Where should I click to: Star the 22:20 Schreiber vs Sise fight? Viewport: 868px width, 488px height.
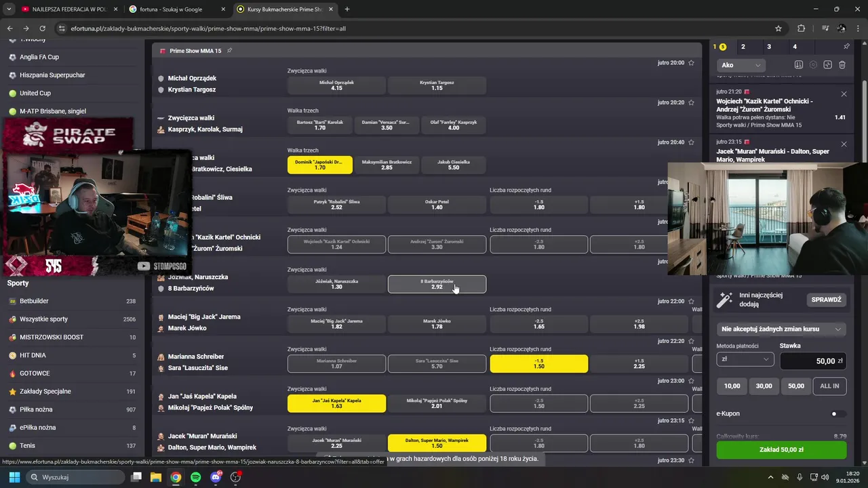tap(691, 341)
